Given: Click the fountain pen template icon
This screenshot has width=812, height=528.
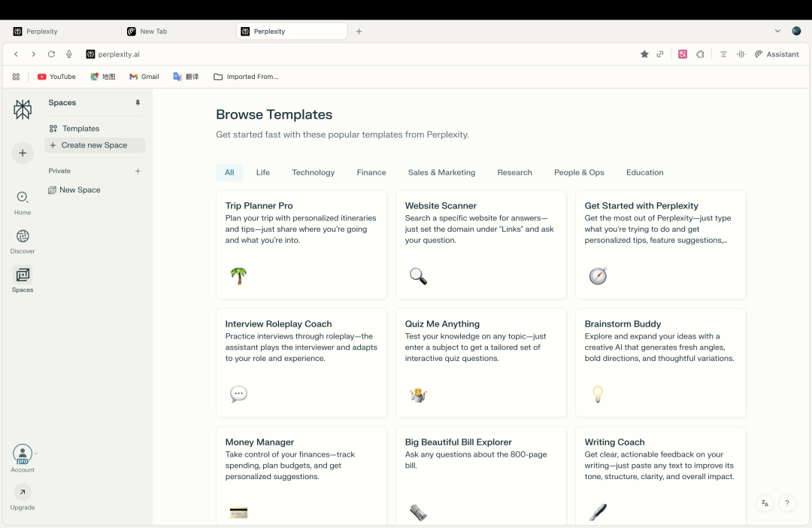Looking at the screenshot, I should pyautogui.click(x=598, y=512).
